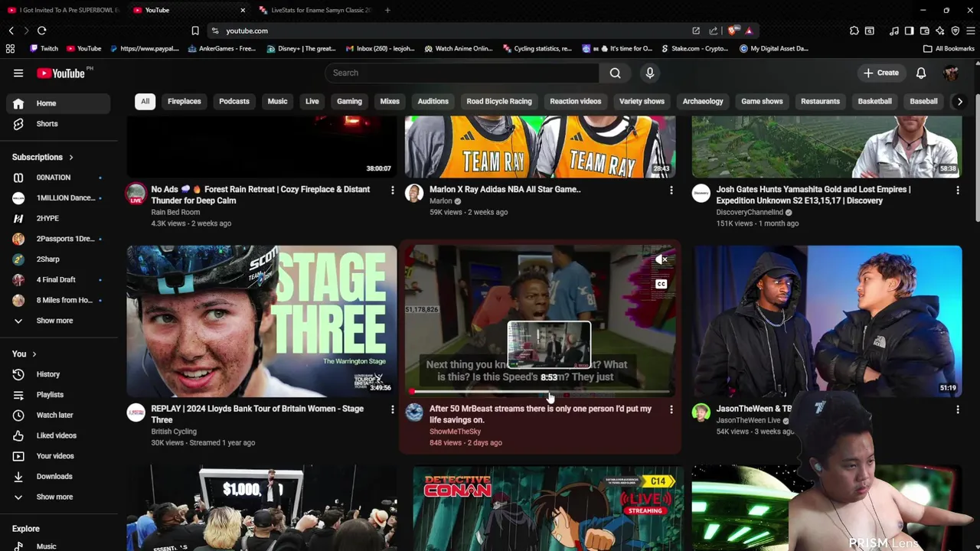This screenshot has width=980, height=551.
Task: Open options menu for Josh Gates video
Action: [x=958, y=190]
